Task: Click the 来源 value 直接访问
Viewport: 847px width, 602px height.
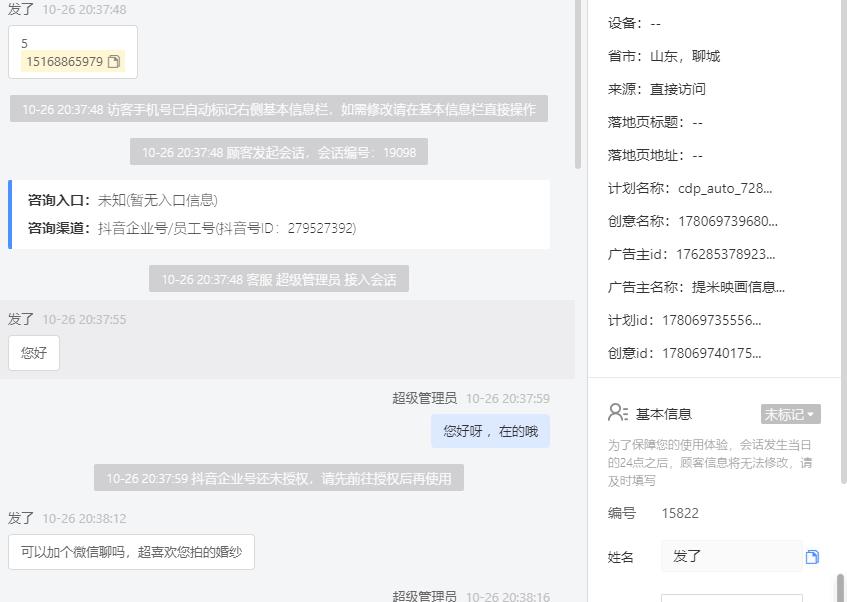Action: click(677, 89)
